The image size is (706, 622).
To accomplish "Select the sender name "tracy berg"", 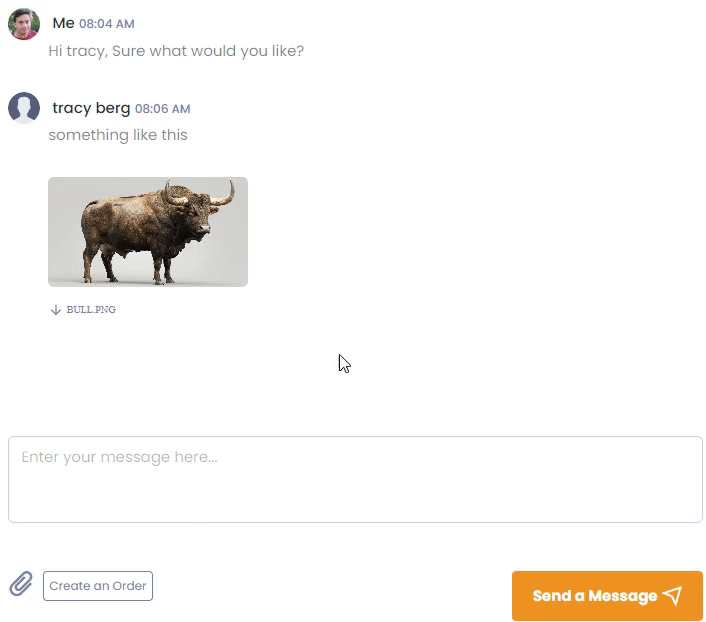I will [91, 108].
